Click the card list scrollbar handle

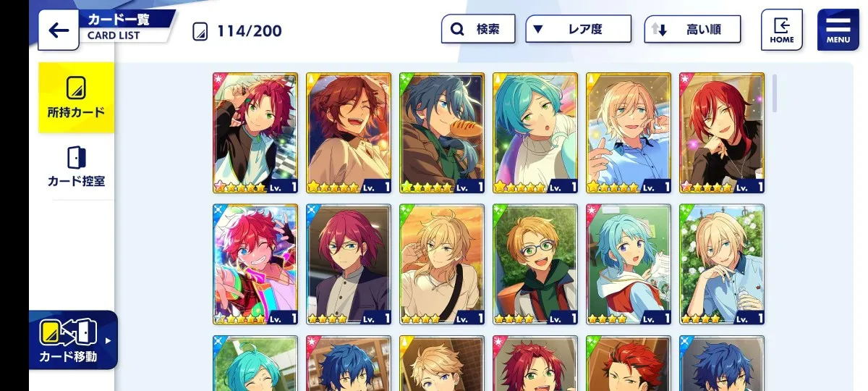click(775, 93)
